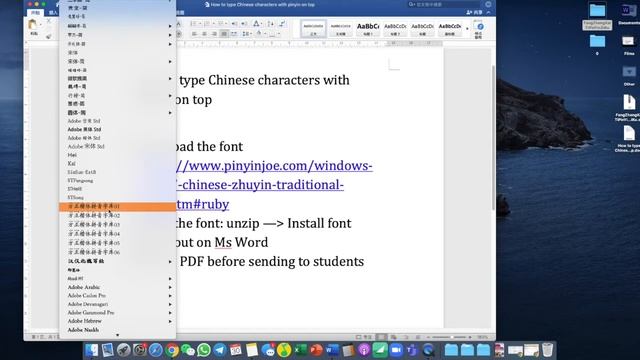Image resolution: width=640 pixels, height=360 pixels.
Task: Open Finder from the Dock
Action: point(91,350)
